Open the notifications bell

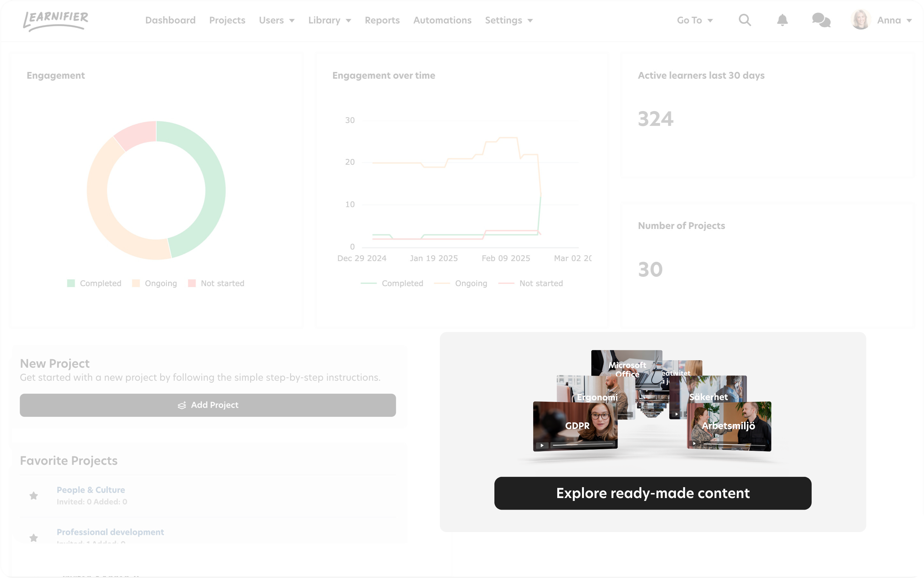[782, 20]
